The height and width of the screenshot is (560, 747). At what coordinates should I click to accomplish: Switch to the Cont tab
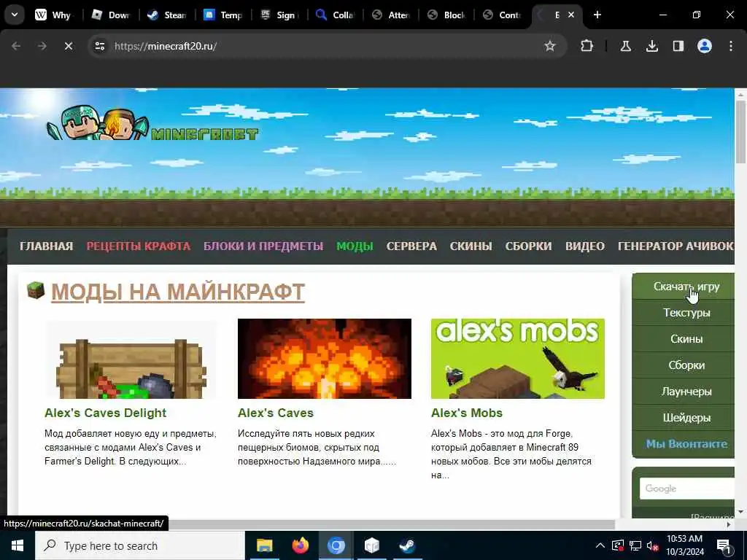click(502, 15)
